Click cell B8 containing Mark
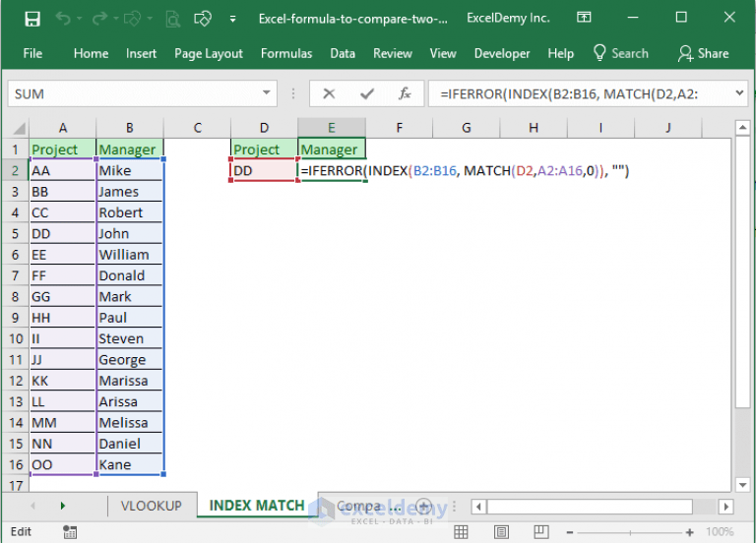 (x=129, y=297)
